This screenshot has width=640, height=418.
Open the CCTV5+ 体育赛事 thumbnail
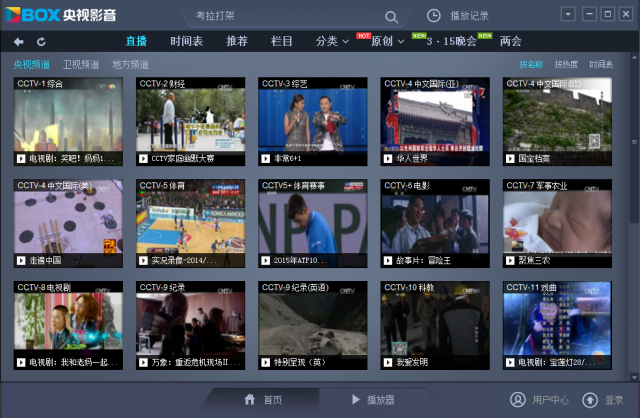click(313, 223)
